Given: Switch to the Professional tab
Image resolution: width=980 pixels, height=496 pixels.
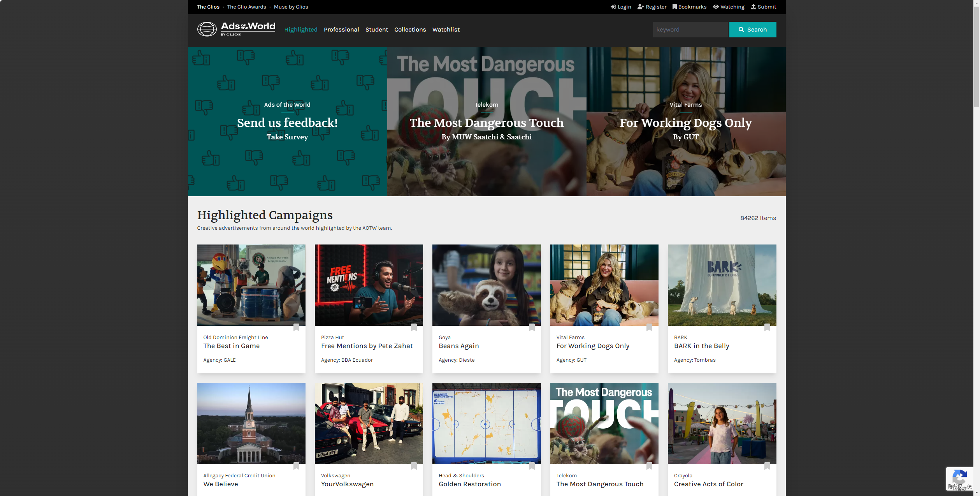Looking at the screenshot, I should [x=341, y=30].
